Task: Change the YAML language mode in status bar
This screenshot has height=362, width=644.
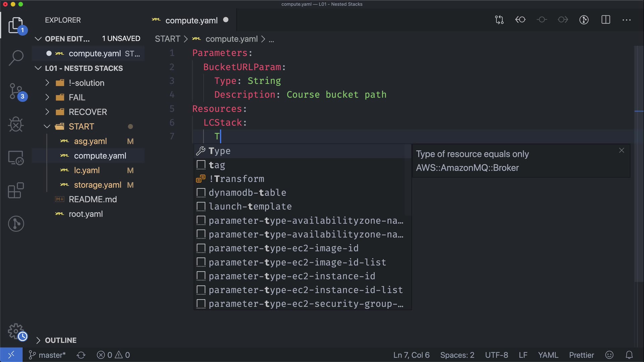Action: [x=548, y=355]
